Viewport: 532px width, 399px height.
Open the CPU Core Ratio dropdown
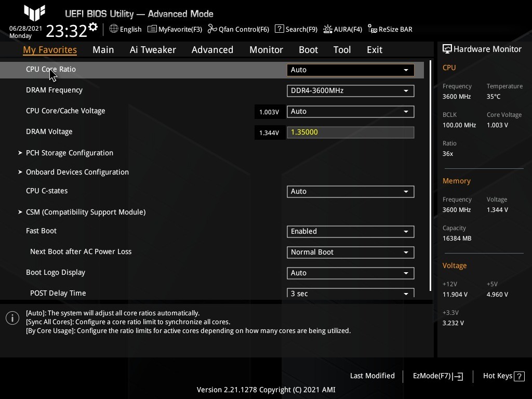pos(350,70)
